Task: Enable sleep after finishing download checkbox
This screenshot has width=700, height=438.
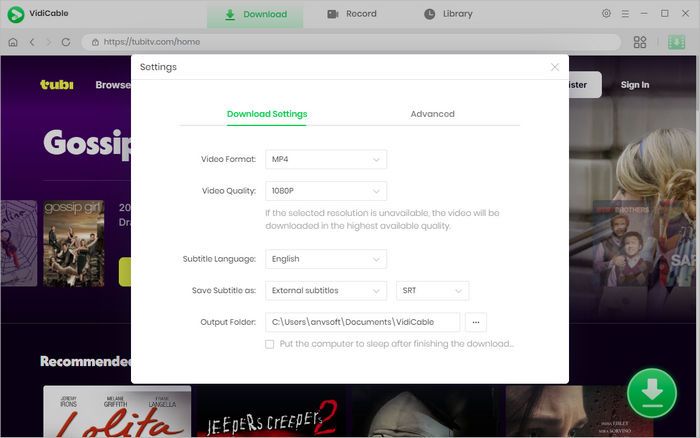Action: pyautogui.click(x=270, y=344)
